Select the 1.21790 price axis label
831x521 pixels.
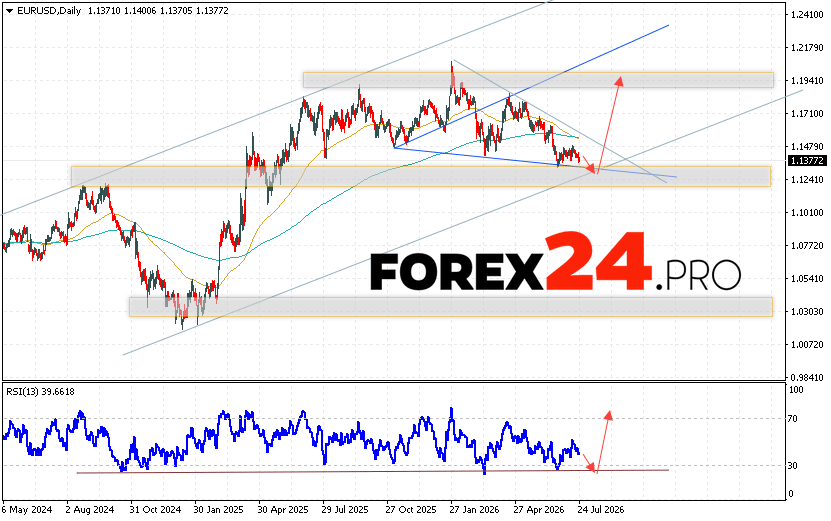tap(807, 48)
